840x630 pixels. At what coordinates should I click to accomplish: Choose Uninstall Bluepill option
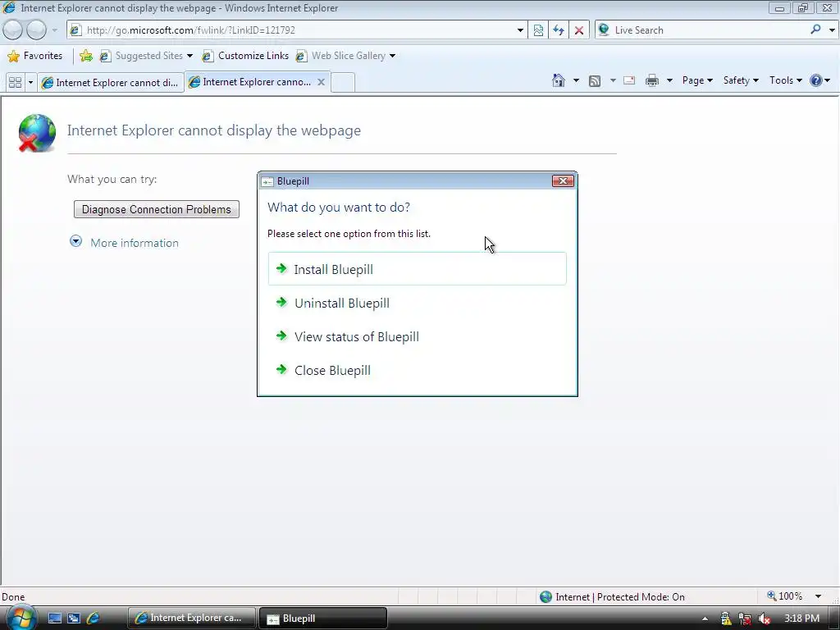click(x=417, y=304)
